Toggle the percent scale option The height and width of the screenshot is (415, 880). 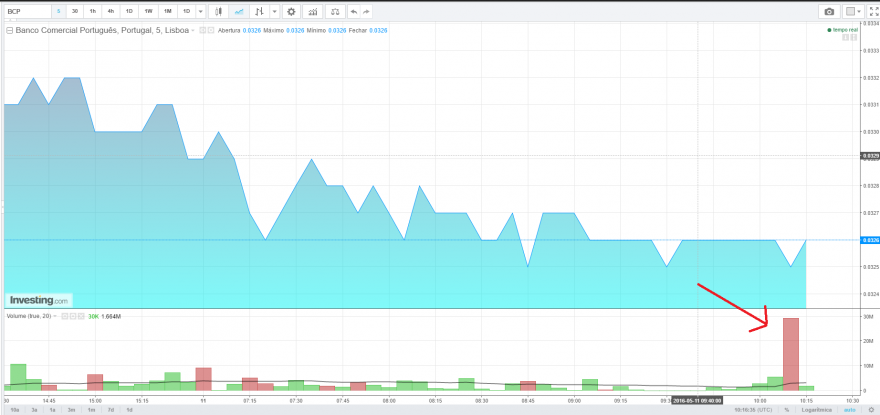tap(787, 410)
